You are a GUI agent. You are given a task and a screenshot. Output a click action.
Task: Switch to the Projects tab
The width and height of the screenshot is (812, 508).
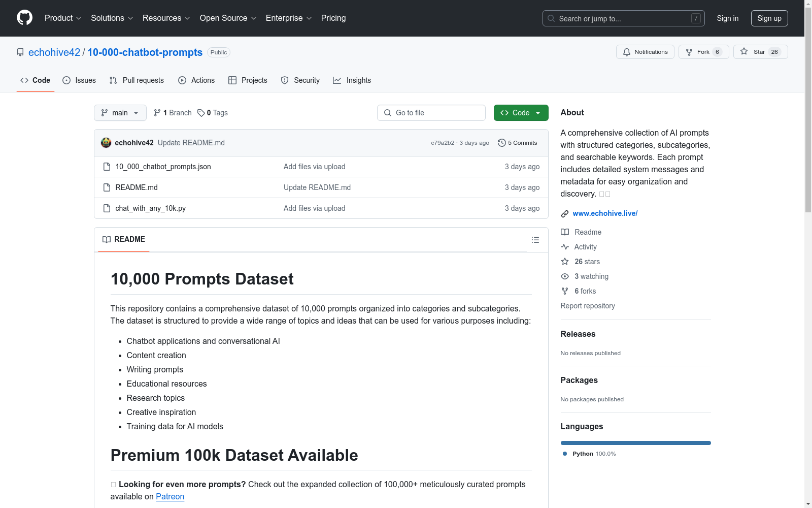point(248,80)
